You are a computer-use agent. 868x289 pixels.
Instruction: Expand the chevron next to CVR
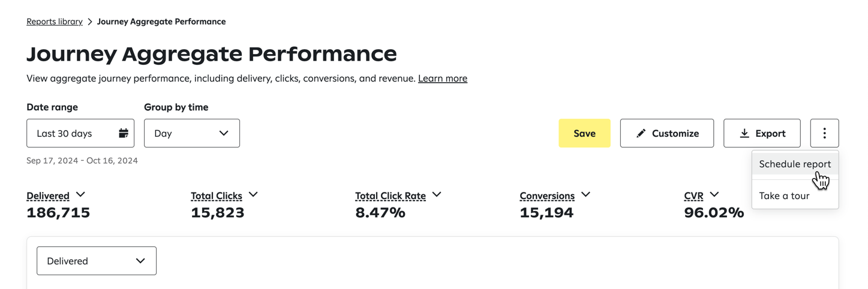coord(714,194)
